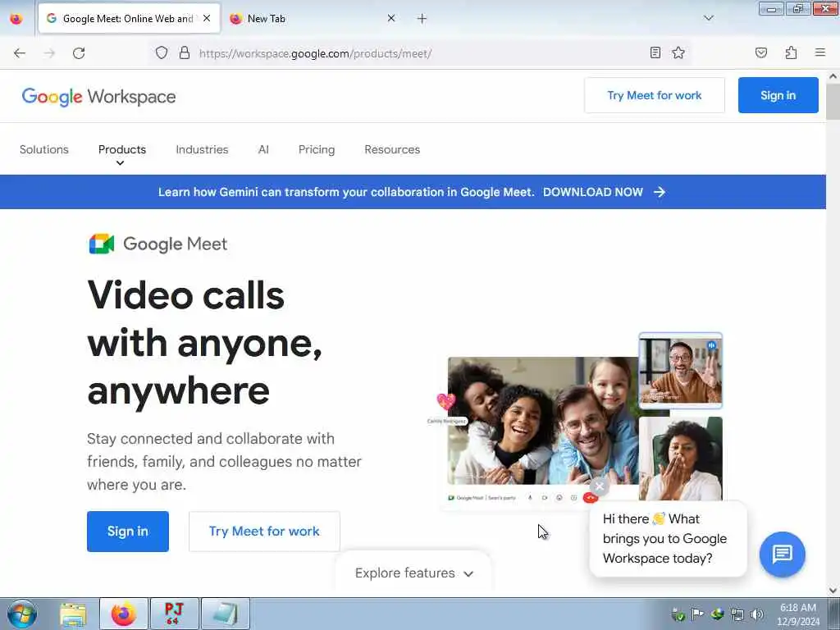Click the chat greeting message bubble

coord(668,539)
